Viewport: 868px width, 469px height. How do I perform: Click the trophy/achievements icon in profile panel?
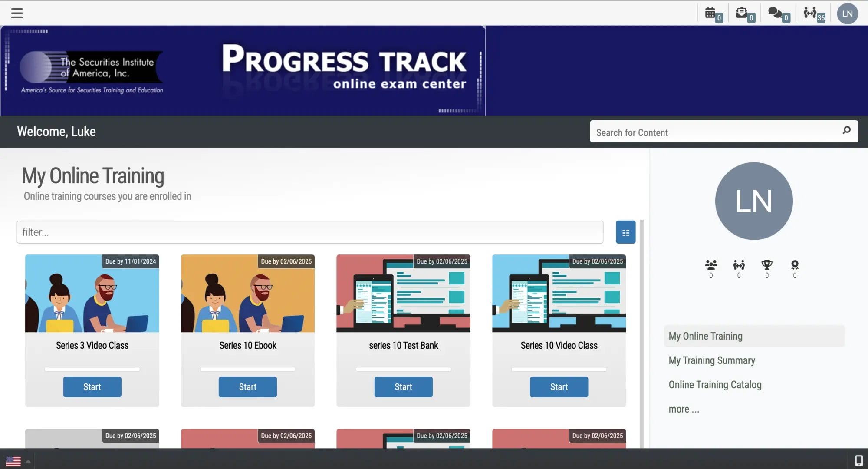pos(766,264)
